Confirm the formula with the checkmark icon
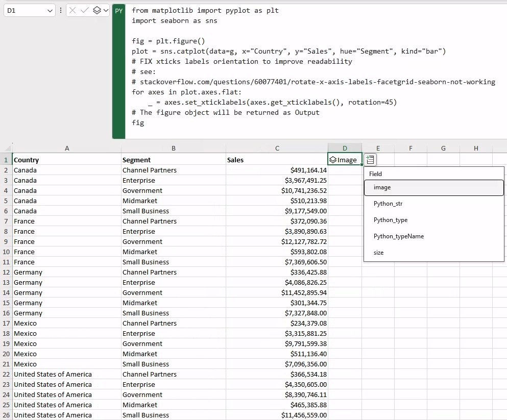The height and width of the screenshot is (420, 507). point(84,10)
